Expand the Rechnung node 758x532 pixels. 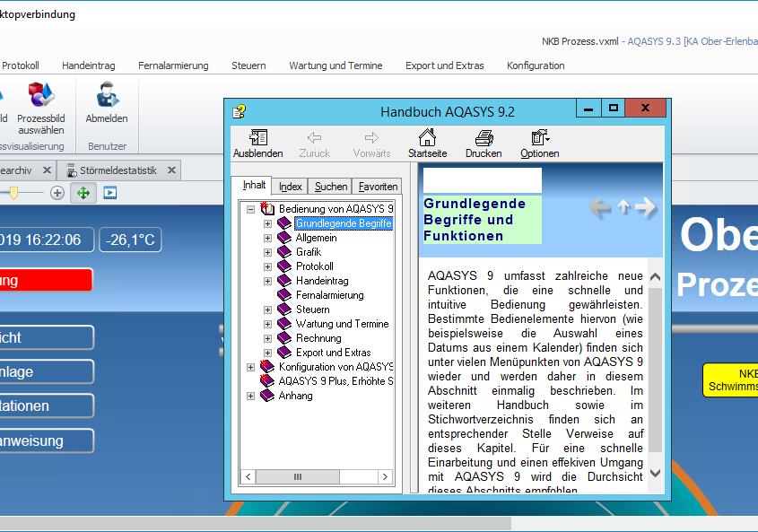tap(267, 338)
